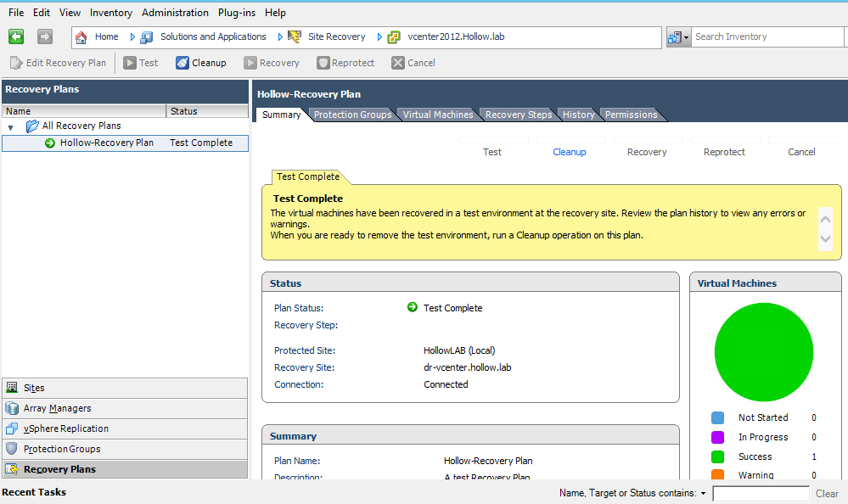Switch to the History tab
The height and width of the screenshot is (504, 848).
(578, 115)
